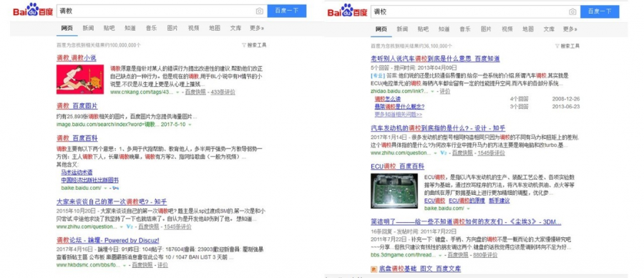Image resolution: width=644 pixels, height=278 pixels.
Task: Click right 百度一下 search button
Action: [600, 11]
